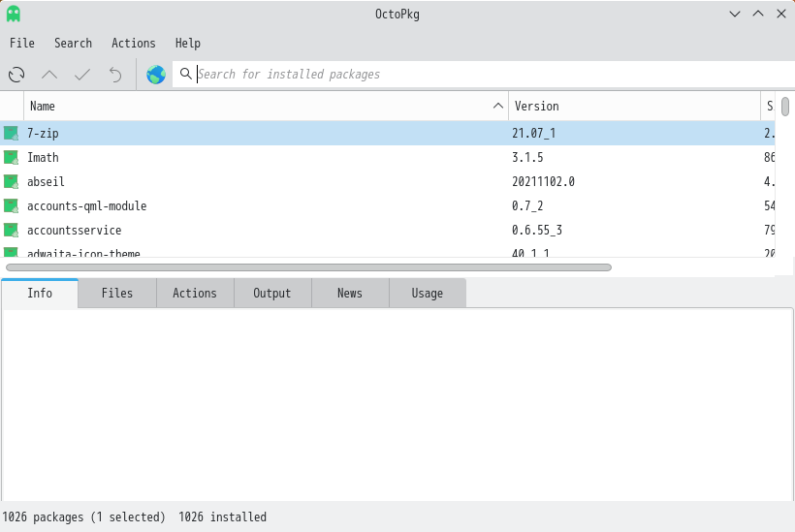
Task: Select the adwaita-icon-theme package row
Action: 388,251
